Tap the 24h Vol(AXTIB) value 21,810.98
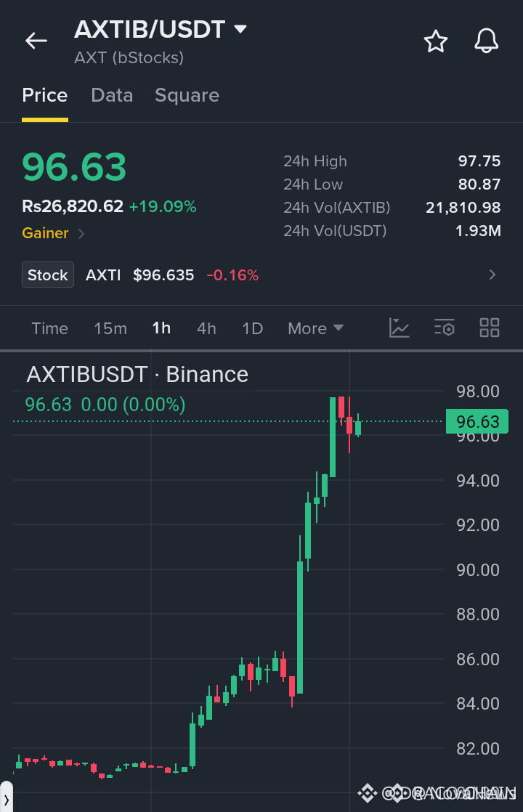Viewport: 523px width, 812px height. point(463,208)
